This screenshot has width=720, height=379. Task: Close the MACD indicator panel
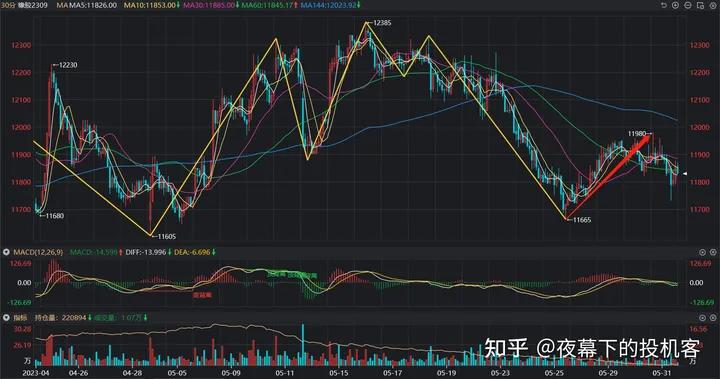click(713, 252)
